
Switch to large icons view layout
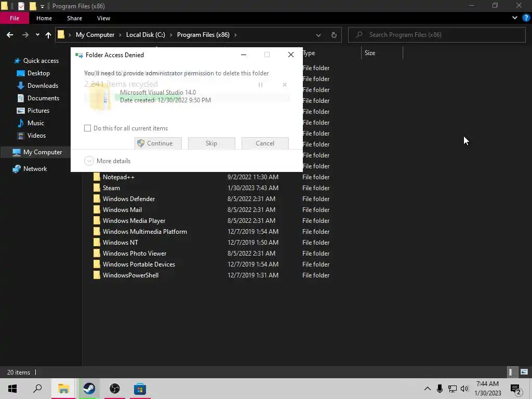tap(524, 372)
